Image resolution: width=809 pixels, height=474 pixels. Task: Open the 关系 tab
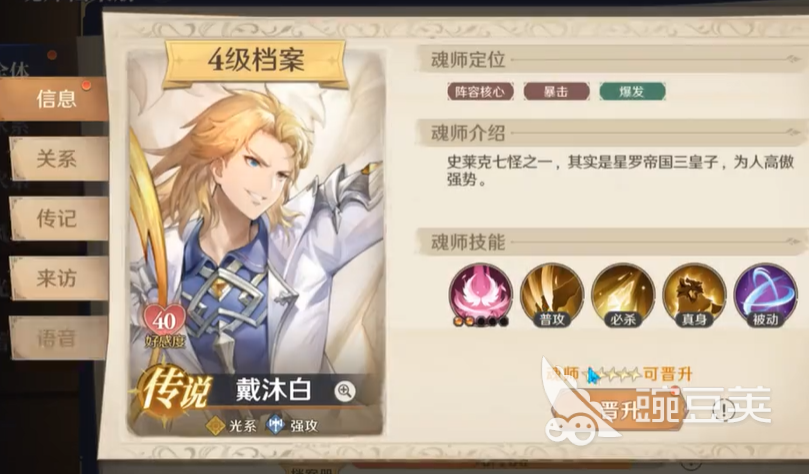(x=59, y=158)
